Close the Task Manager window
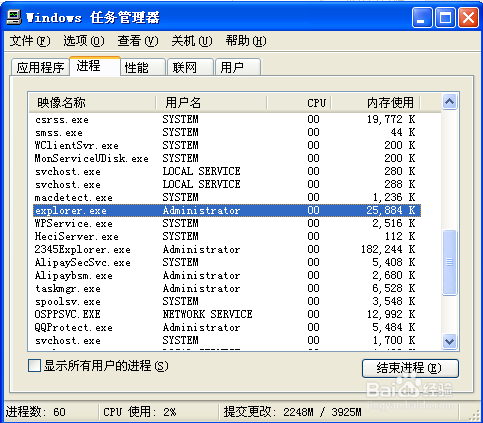 click(x=468, y=18)
